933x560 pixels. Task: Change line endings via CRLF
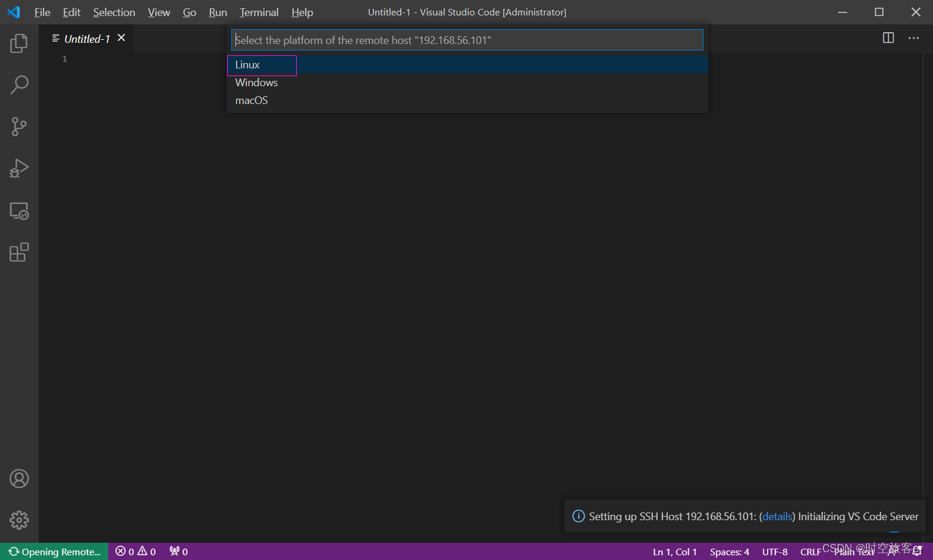(x=811, y=552)
